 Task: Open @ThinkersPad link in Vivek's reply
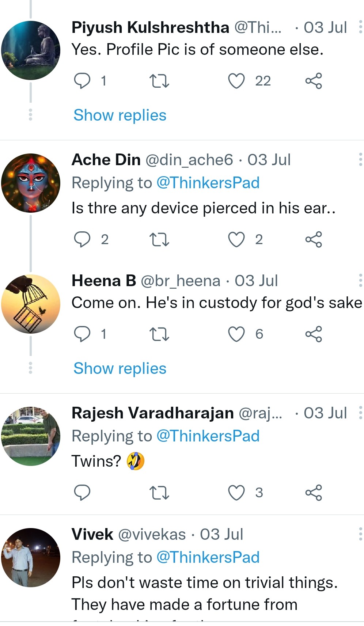coord(208,557)
